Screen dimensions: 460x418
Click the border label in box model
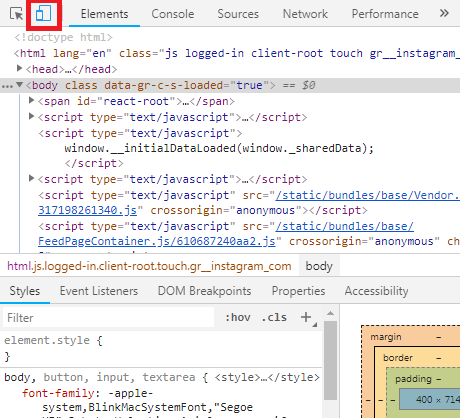click(398, 358)
